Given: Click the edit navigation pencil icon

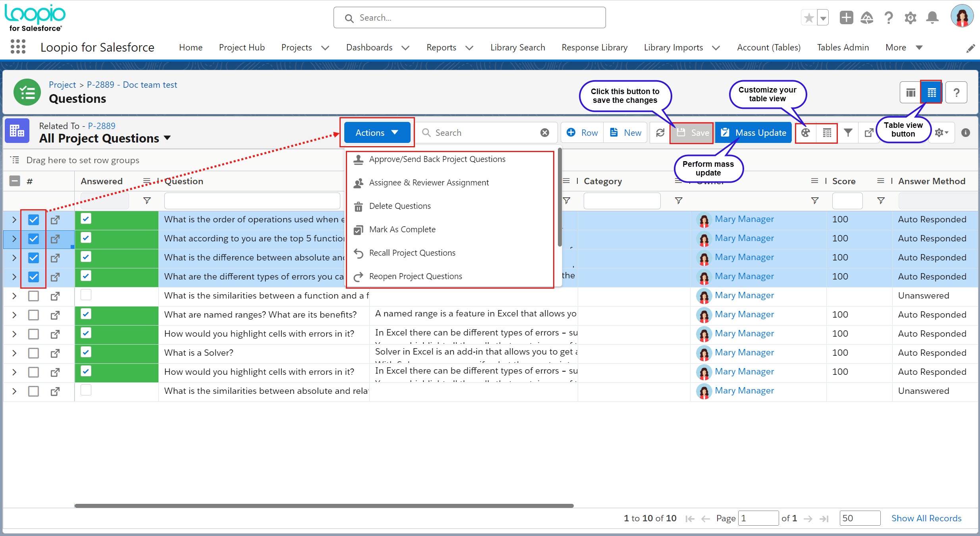Looking at the screenshot, I should (x=970, y=48).
